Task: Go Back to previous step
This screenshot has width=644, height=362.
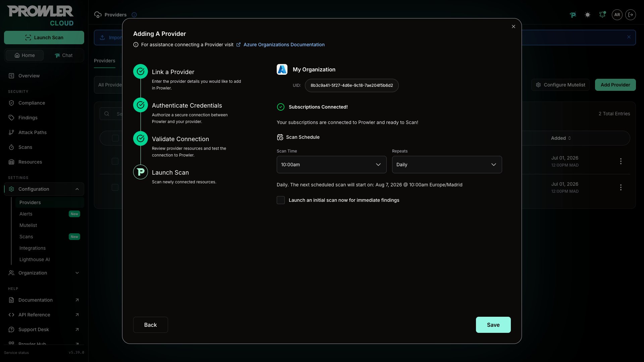Action: 150,325
